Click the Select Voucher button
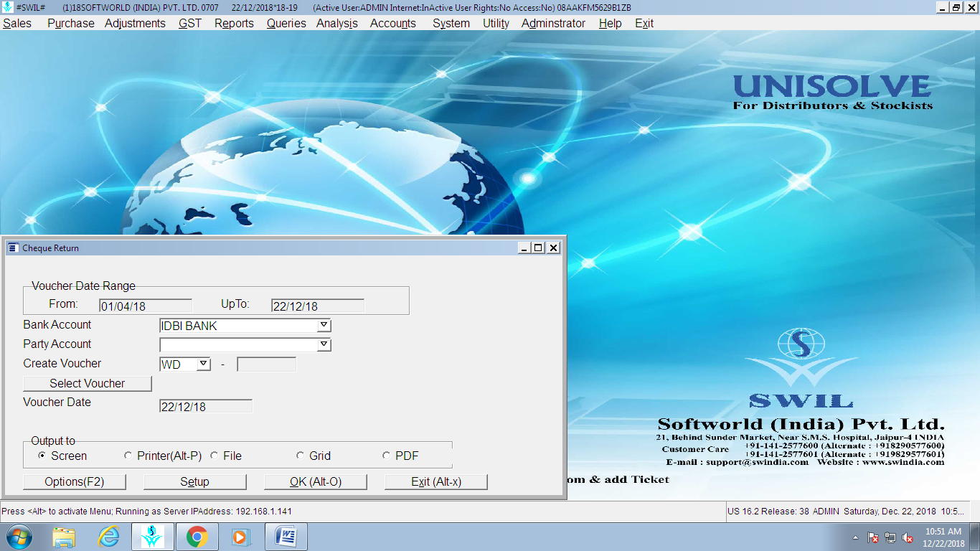This screenshot has height=551, width=980. point(88,383)
